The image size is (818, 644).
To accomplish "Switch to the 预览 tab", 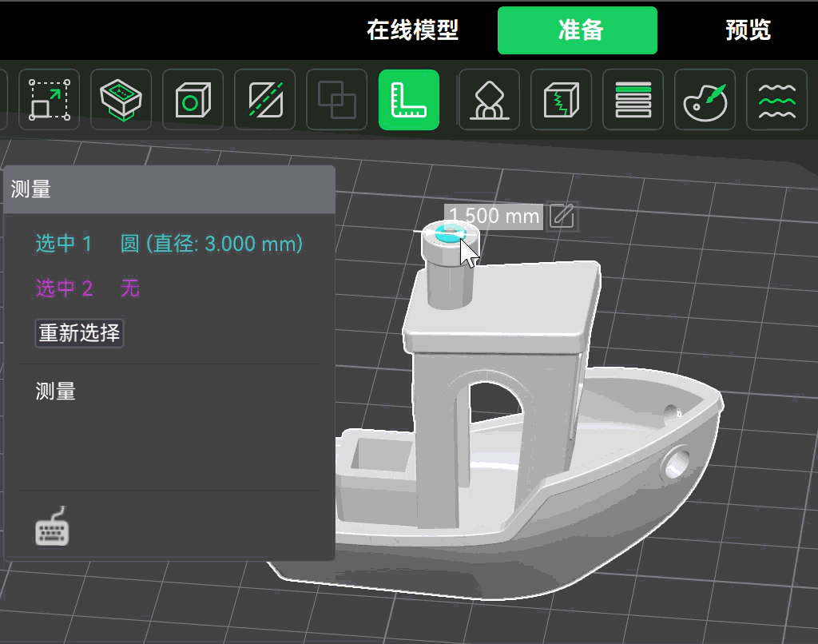I will (x=748, y=30).
